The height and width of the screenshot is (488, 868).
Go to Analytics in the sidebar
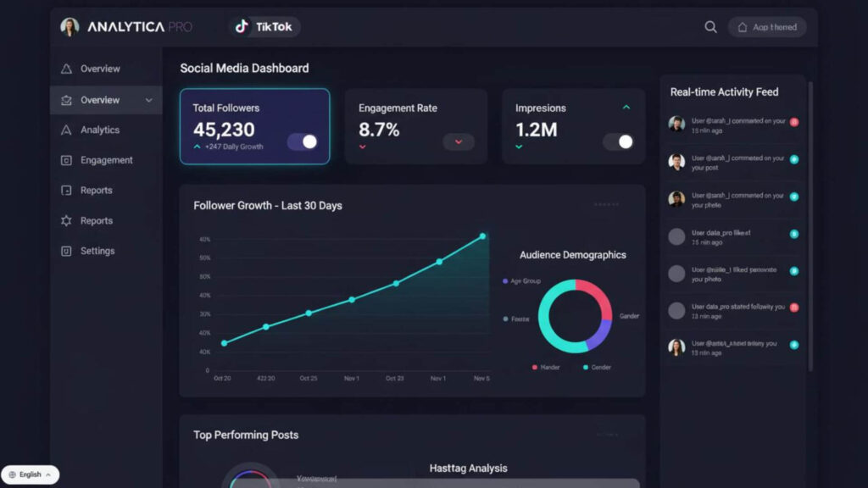tap(106, 130)
